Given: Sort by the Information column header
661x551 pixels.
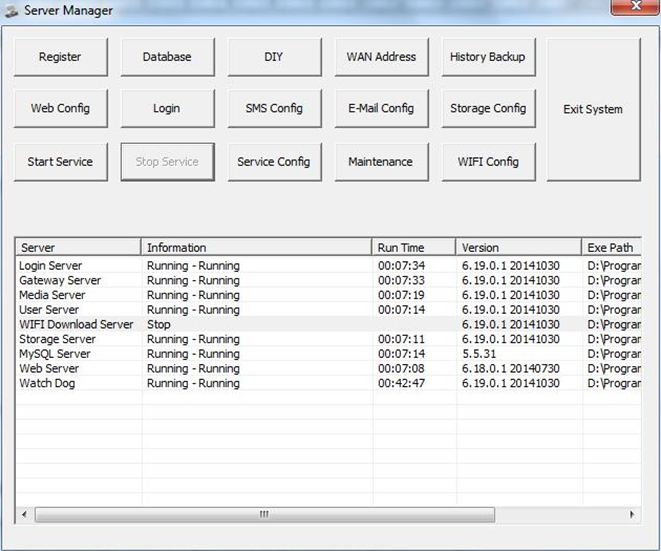Looking at the screenshot, I should 256,247.
